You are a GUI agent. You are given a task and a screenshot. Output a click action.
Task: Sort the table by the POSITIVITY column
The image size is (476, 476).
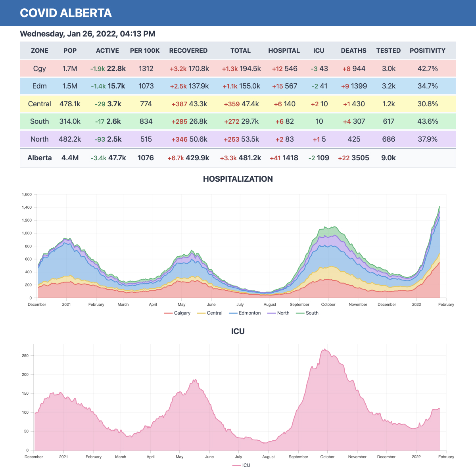[x=428, y=50]
